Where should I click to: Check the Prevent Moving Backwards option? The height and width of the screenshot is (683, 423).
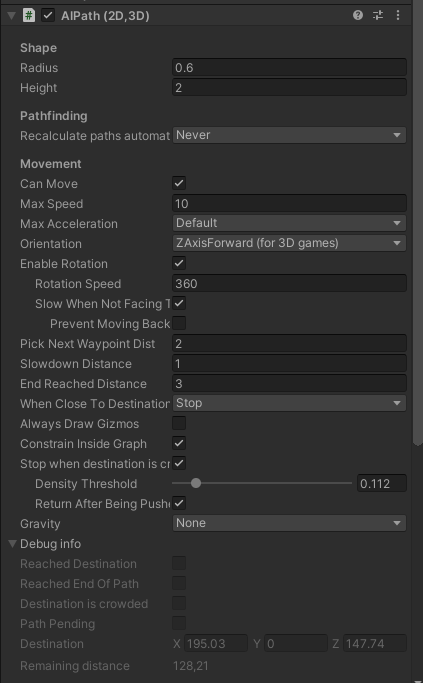tap(179, 323)
